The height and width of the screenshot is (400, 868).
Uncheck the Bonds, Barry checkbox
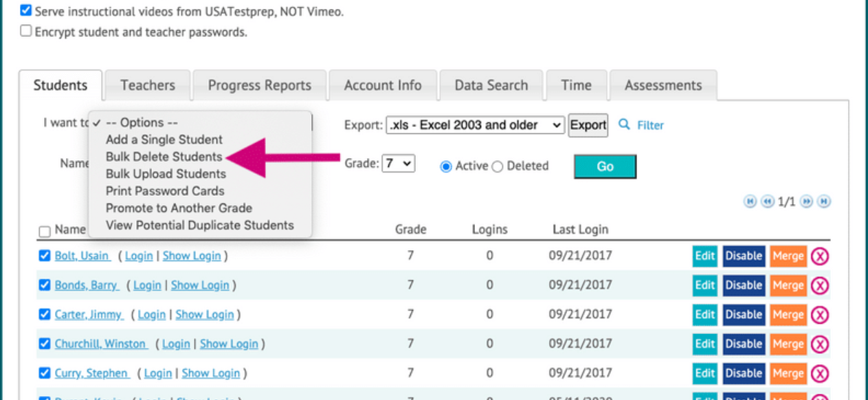[x=45, y=285]
